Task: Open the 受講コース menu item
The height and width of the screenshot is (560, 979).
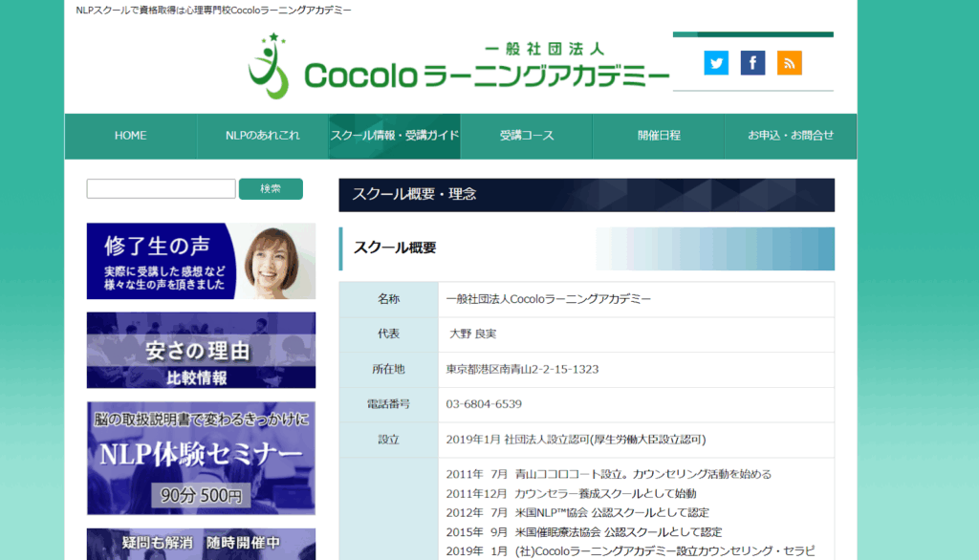Action: click(x=527, y=136)
